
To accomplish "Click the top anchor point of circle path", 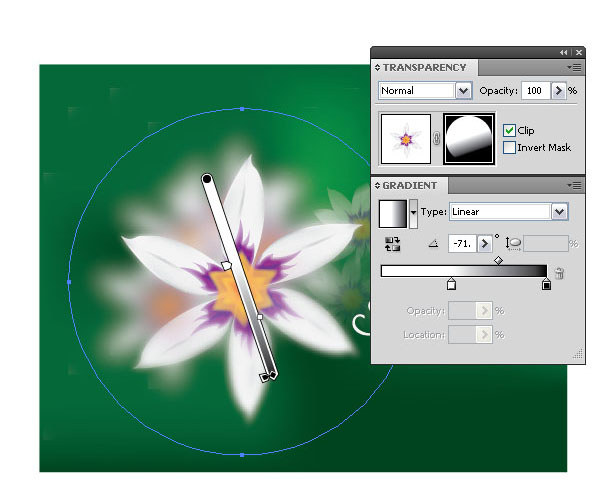I will tap(242, 109).
